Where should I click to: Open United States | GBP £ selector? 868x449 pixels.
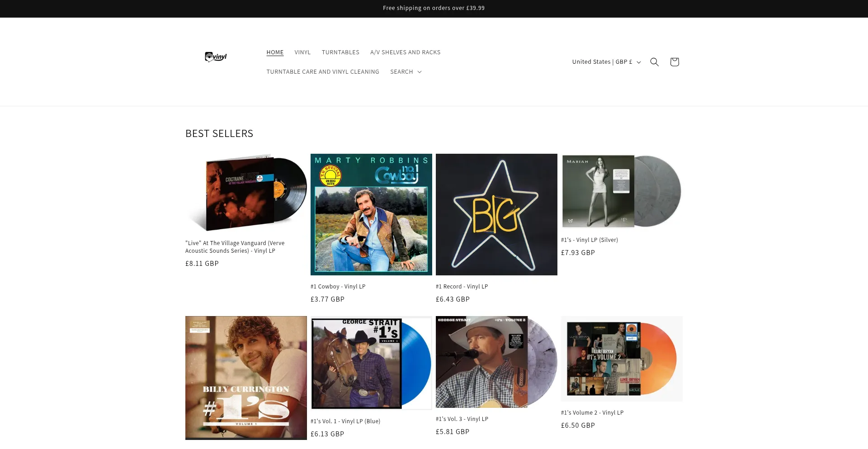(x=606, y=62)
